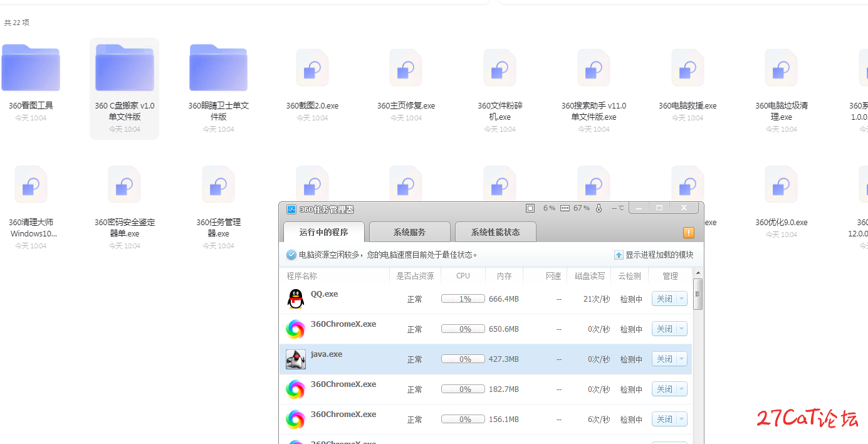Select the 360截图2.0.exe file icon

pyautogui.click(x=312, y=67)
